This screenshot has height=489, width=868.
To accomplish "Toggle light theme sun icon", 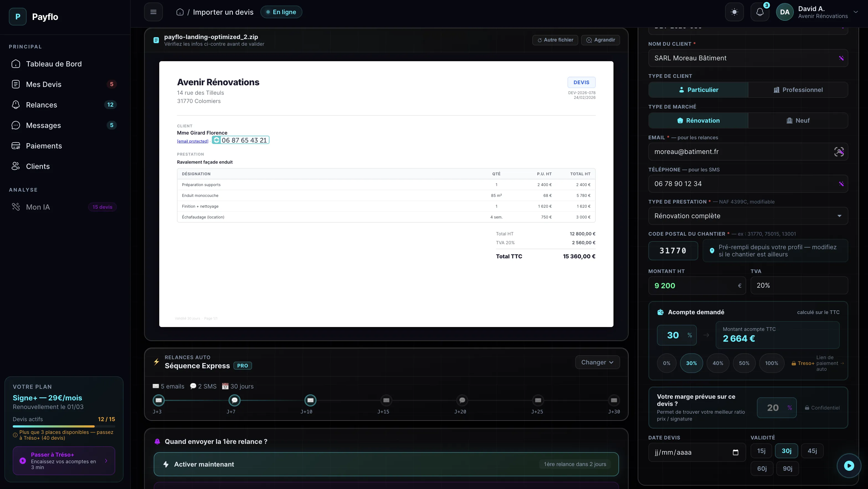I will click(734, 12).
